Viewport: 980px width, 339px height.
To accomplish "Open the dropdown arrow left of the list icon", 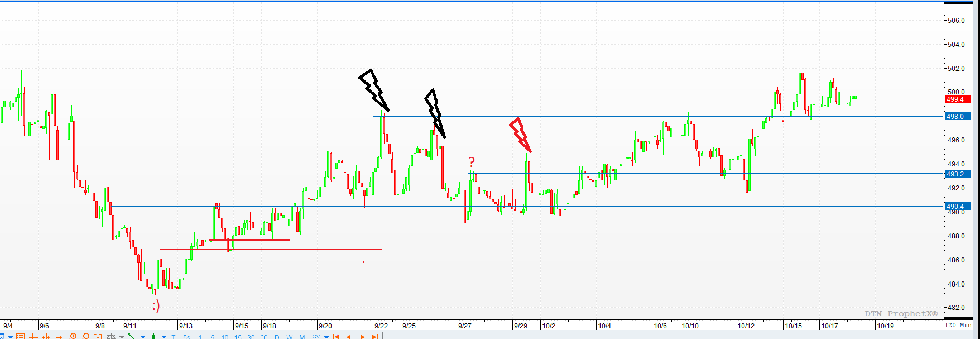I will tap(11, 337).
